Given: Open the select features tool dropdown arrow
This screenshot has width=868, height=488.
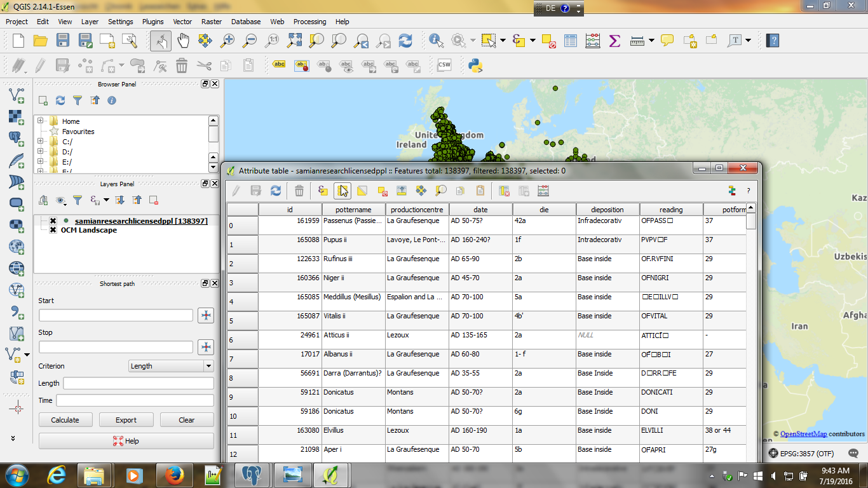Looking at the screenshot, I should 503,41.
